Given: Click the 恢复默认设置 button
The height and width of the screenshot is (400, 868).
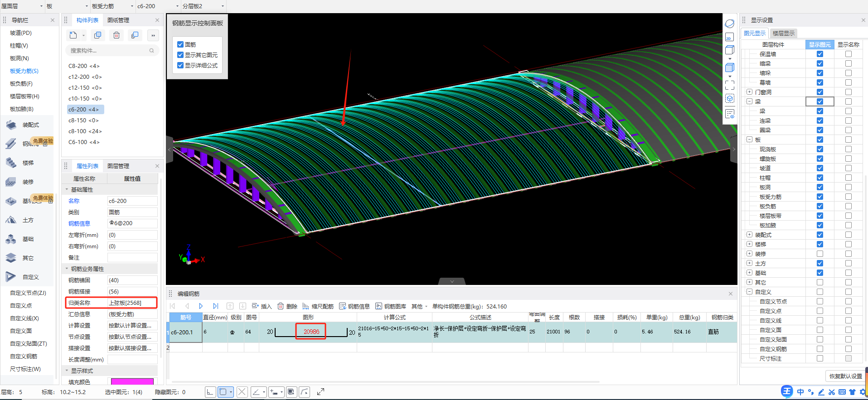Looking at the screenshot, I should pyautogui.click(x=845, y=376).
